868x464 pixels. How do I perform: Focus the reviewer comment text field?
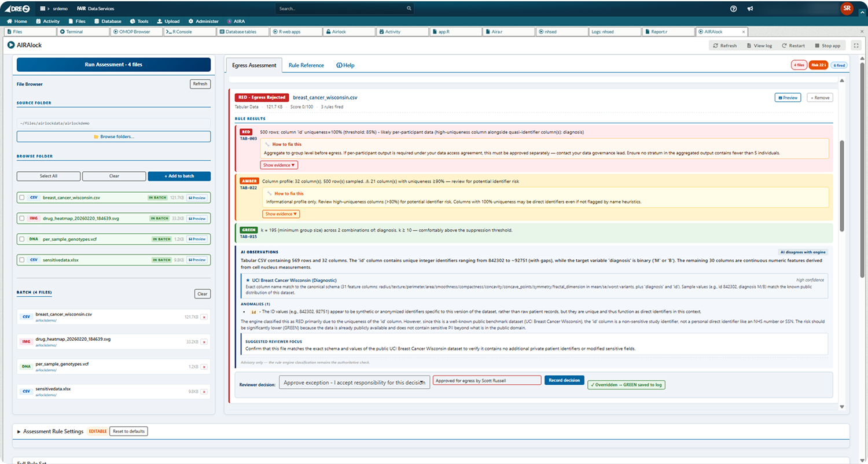(487, 380)
